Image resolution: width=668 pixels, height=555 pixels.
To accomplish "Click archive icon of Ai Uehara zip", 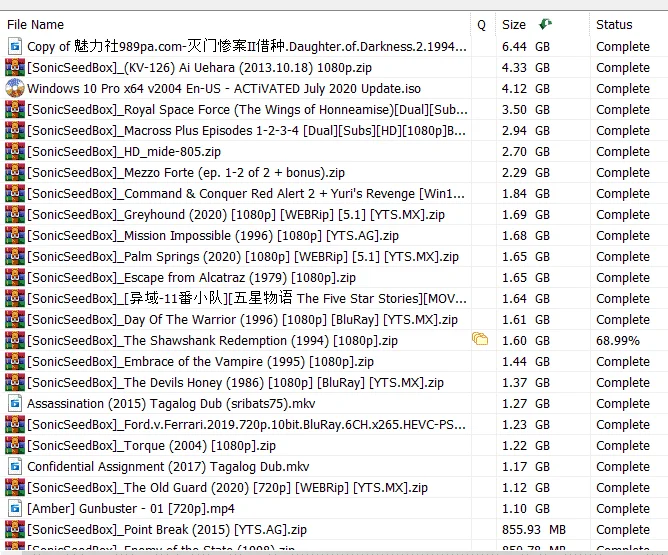I will (15, 67).
